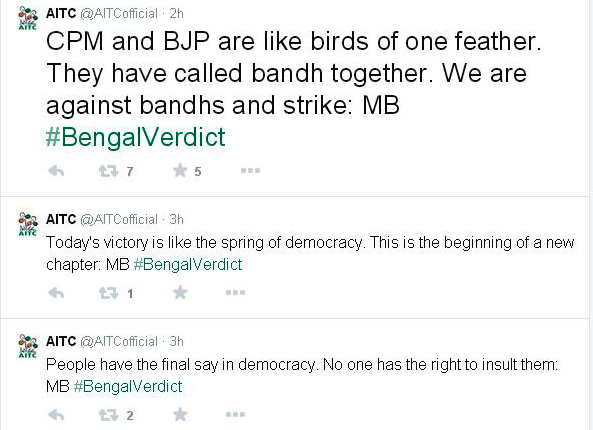Click AITC avatar on the first tweet

[x=28, y=18]
